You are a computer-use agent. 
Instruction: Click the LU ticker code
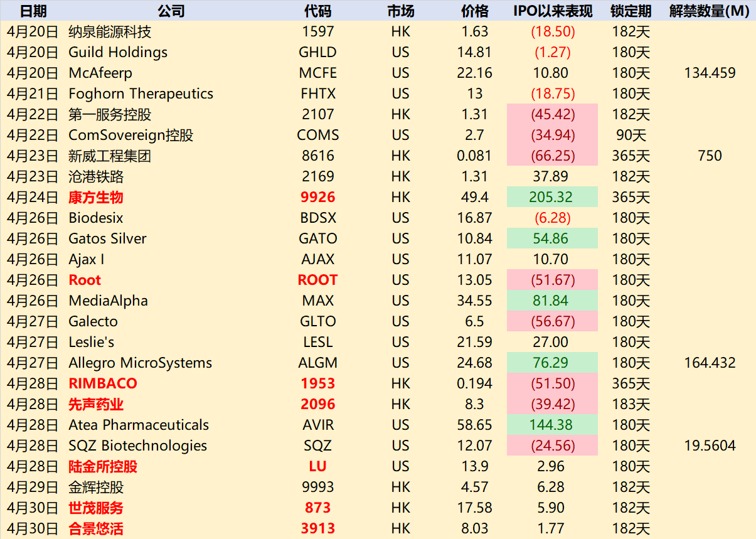coord(317,466)
